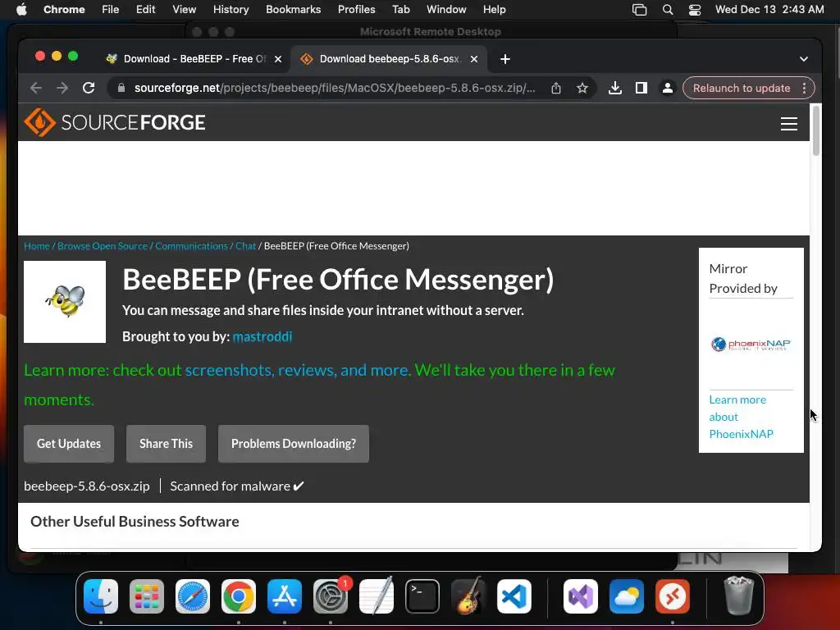Open Browse Open Source breadcrumb
840x630 pixels.
click(103, 246)
